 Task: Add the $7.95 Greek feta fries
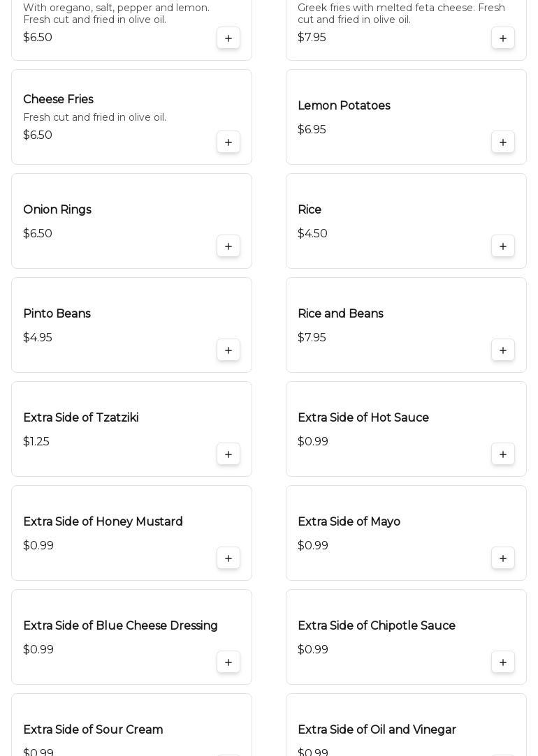coord(503,38)
